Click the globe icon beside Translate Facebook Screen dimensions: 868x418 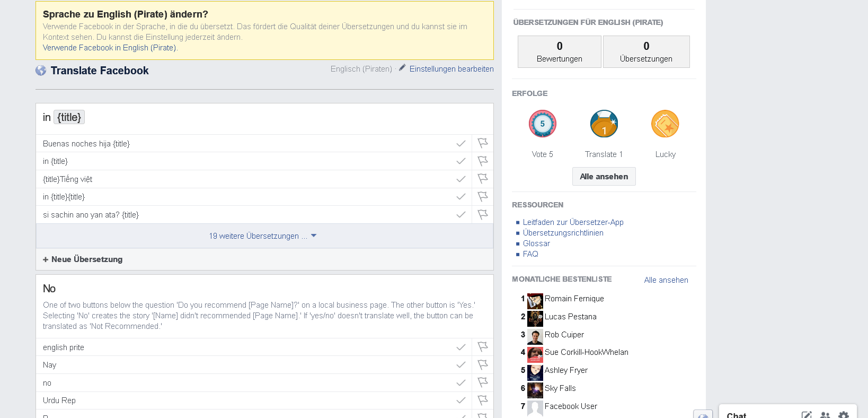pos(41,71)
